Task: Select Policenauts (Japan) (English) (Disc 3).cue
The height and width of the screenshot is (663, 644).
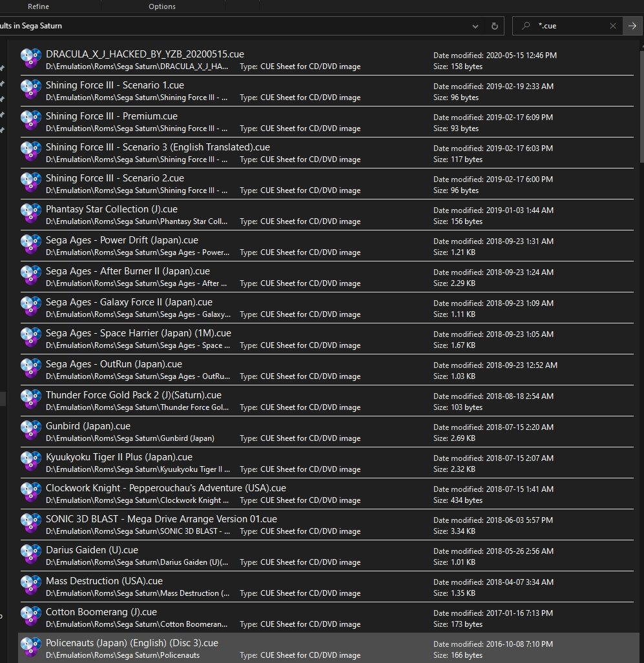Action: pyautogui.click(x=132, y=643)
